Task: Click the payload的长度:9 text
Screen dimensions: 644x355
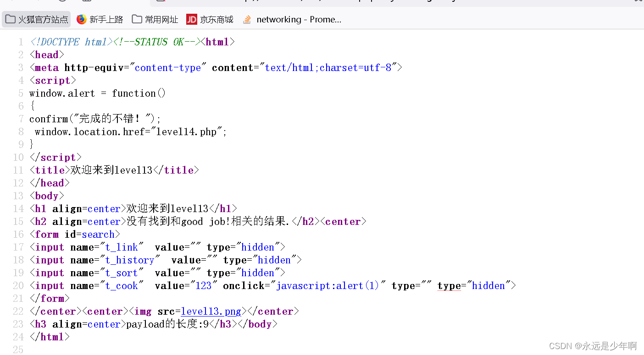Action: (x=167, y=324)
